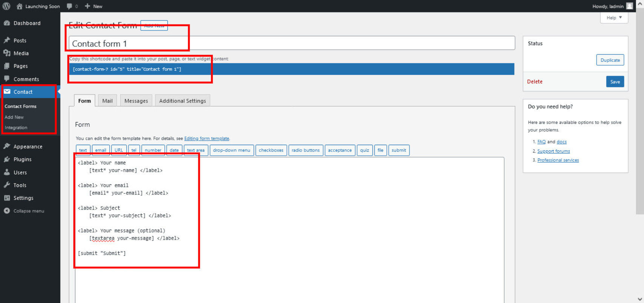The image size is (644, 303).
Task: Click the Posts pin icon
Action: [7, 40]
